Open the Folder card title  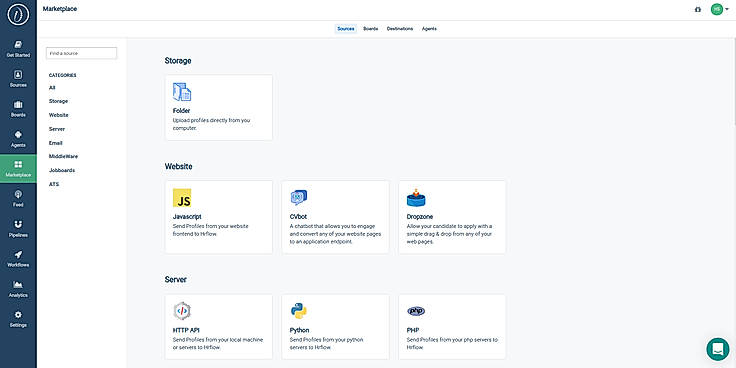tap(181, 111)
